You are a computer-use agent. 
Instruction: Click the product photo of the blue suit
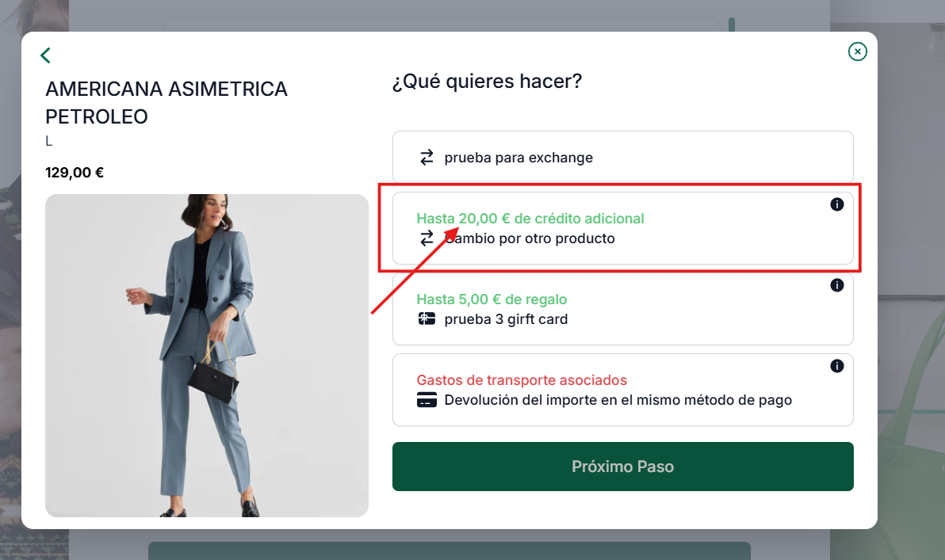click(207, 356)
